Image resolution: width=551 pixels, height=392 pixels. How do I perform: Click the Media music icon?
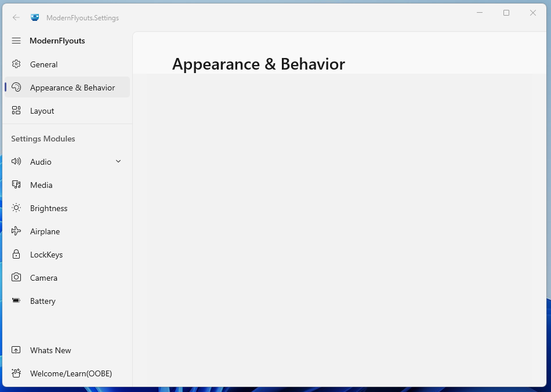[16, 185]
